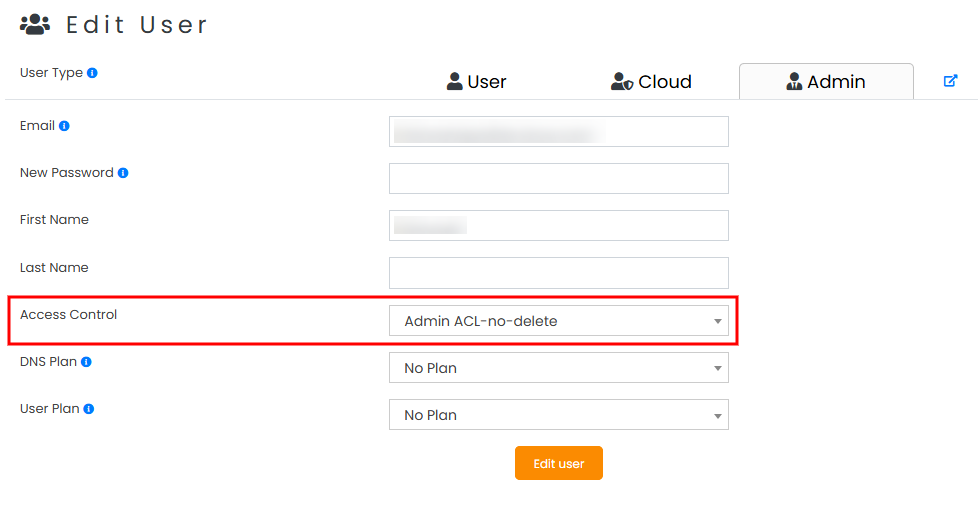Viewport: 978px width, 512px height.
Task: Click the info icon beside User Plan
Action: (x=89, y=409)
